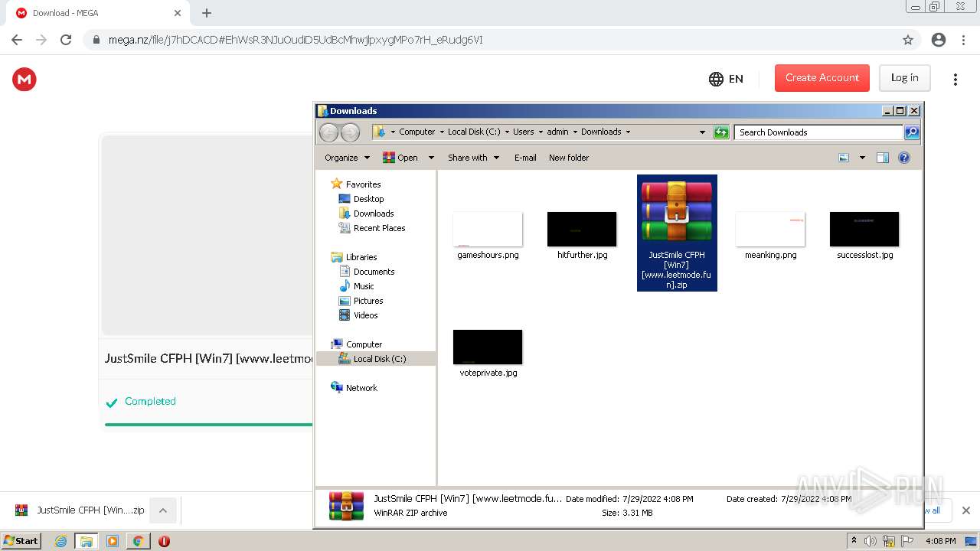
Task: Click Windows Explorer taskbar icon
Action: tap(87, 541)
